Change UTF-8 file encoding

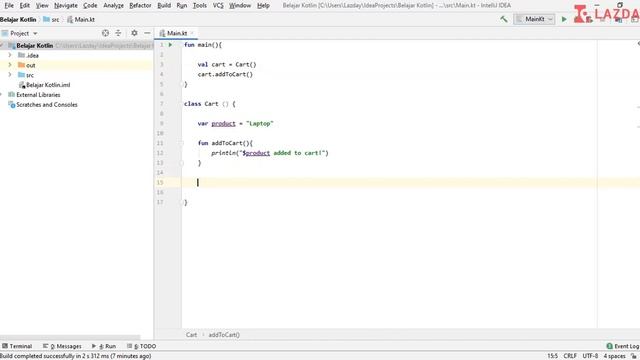click(590, 356)
